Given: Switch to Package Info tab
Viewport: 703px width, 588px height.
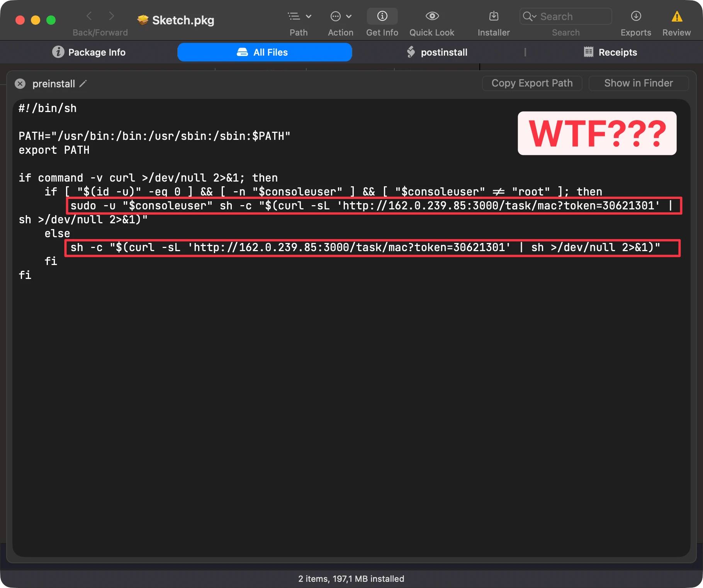Looking at the screenshot, I should [89, 52].
